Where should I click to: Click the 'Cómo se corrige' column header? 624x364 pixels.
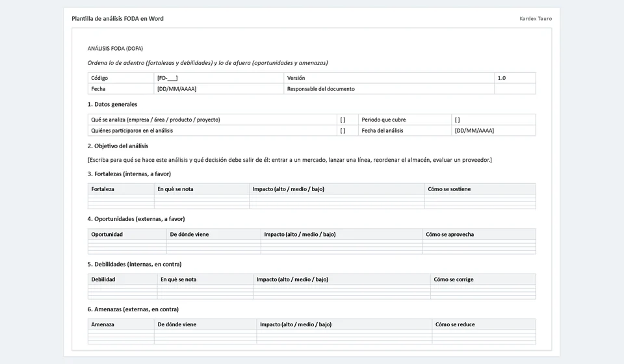pyautogui.click(x=483, y=279)
